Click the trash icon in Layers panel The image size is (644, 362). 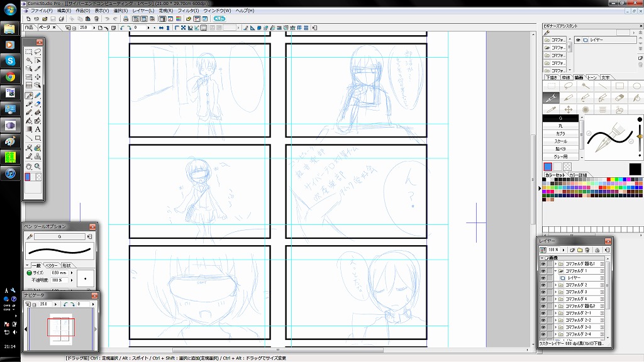pos(587,250)
